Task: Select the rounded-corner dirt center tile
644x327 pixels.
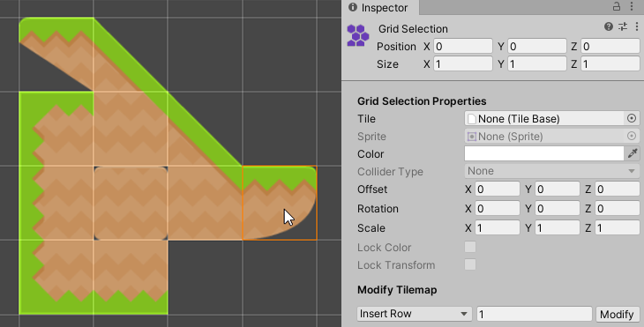Action: 131,203
